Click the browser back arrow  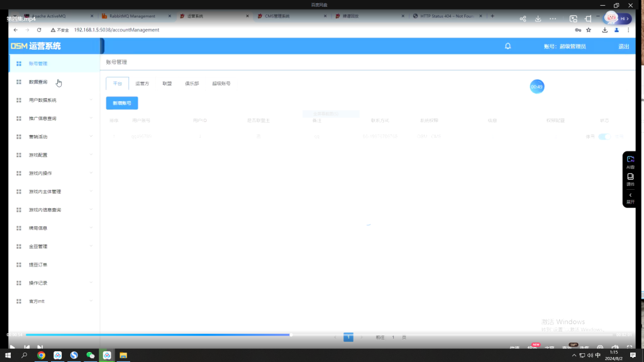(16, 30)
